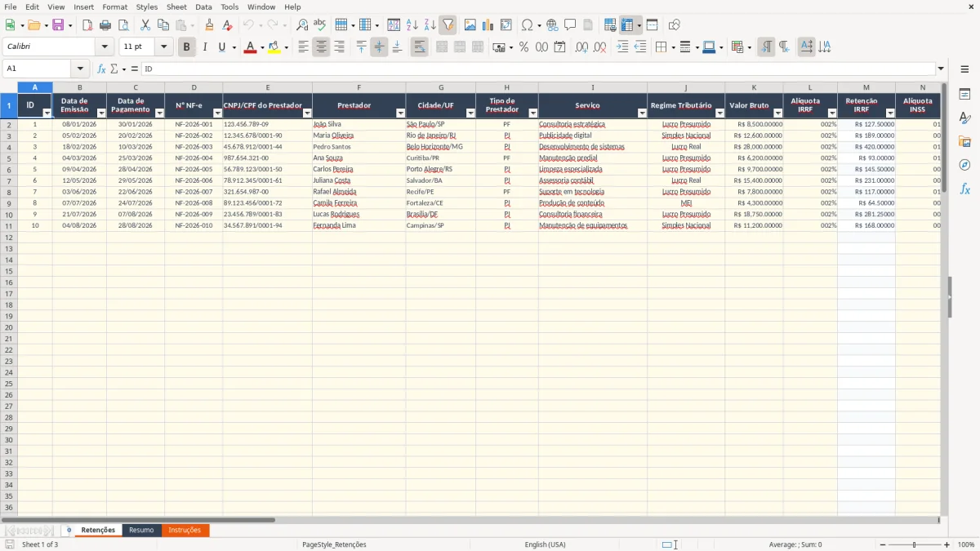This screenshot has width=980, height=551.
Task: Click the zoom out minus button
Action: coord(883,544)
